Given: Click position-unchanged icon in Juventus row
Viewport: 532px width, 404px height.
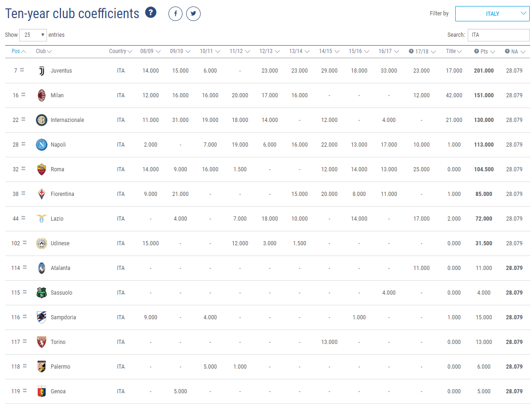Looking at the screenshot, I should point(22,70).
